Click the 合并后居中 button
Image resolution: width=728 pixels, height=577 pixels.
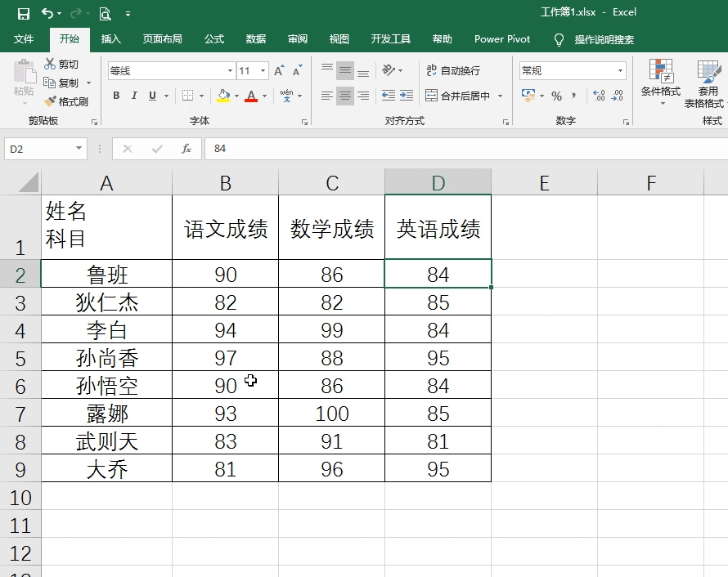[458, 96]
